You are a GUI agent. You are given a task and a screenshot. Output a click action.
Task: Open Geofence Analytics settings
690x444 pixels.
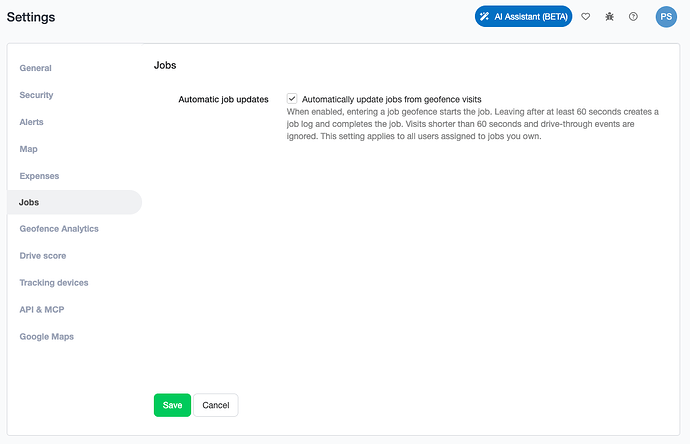pyautogui.click(x=59, y=229)
